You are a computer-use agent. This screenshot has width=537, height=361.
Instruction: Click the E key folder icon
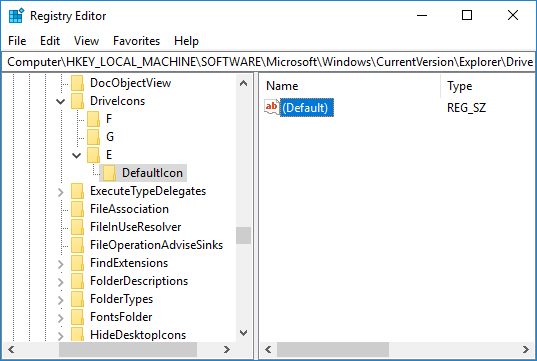[93, 155]
